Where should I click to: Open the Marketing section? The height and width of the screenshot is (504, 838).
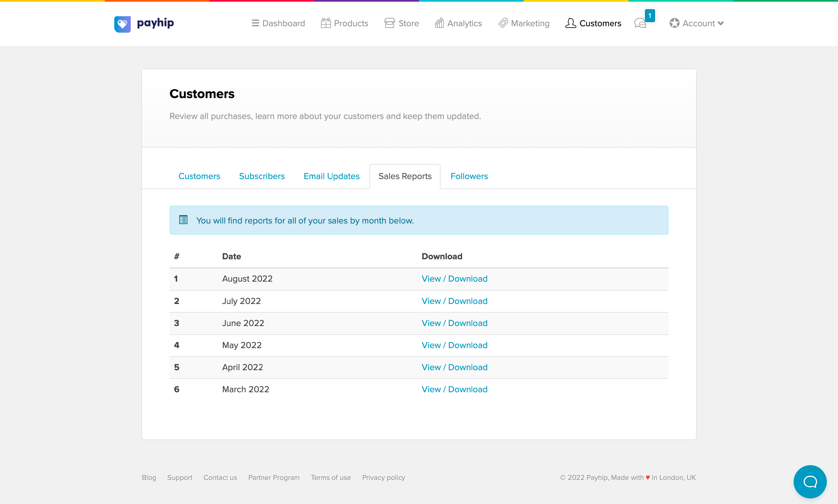point(523,23)
